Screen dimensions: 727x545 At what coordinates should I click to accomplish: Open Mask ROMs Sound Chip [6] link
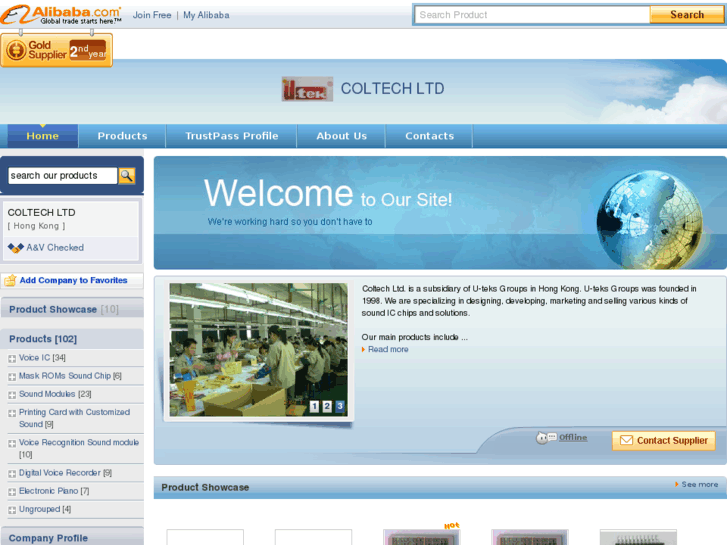(x=70, y=376)
